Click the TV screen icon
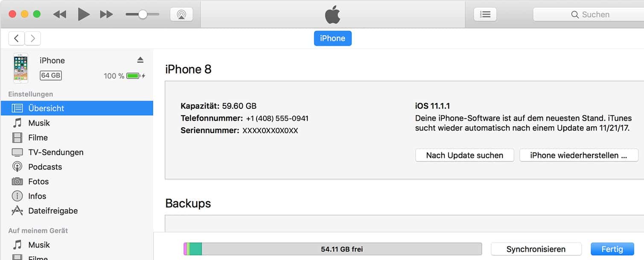Viewport: 644px width, 260px height. pyautogui.click(x=17, y=152)
